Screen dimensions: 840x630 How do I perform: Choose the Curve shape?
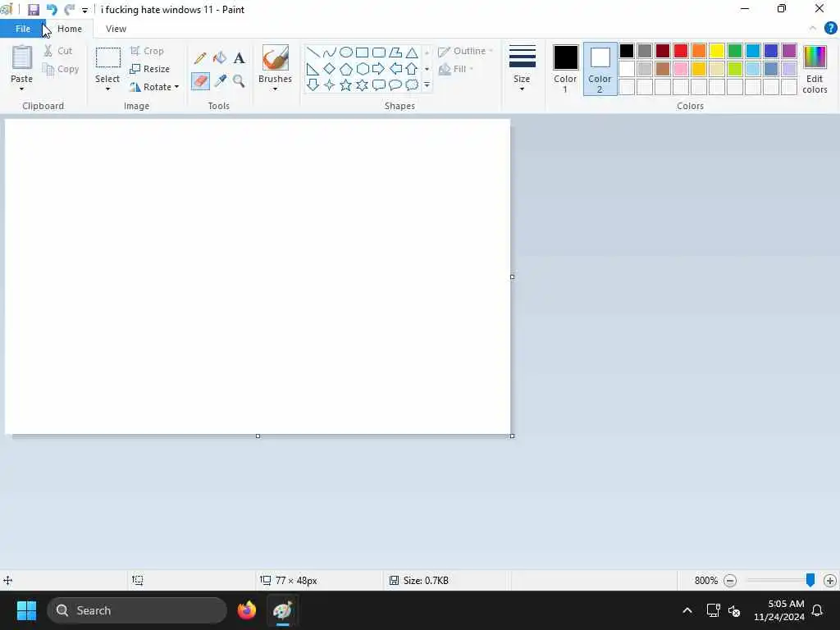[x=330, y=52]
